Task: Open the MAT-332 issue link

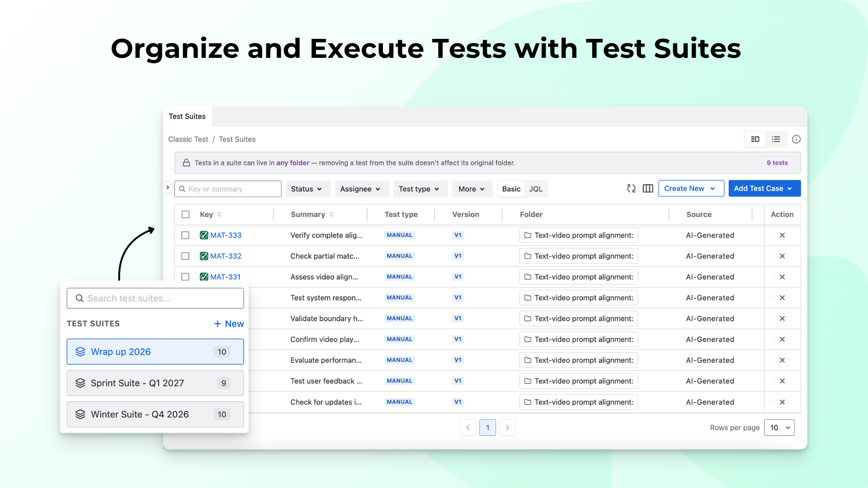Action: coord(226,256)
